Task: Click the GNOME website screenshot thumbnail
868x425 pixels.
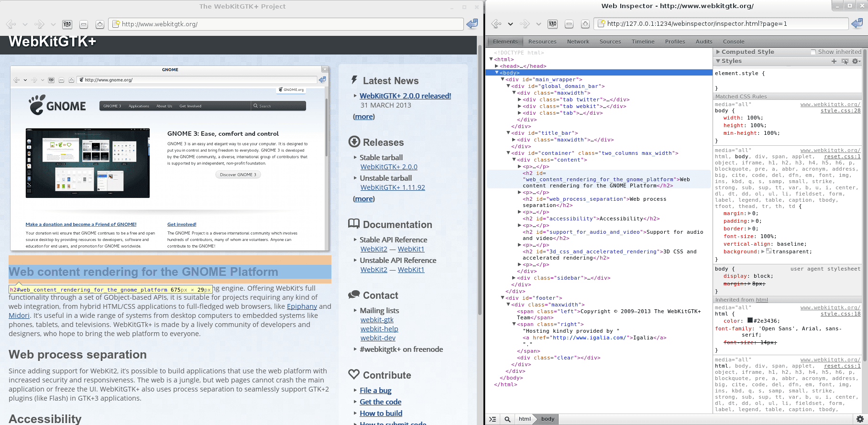Action: point(170,158)
